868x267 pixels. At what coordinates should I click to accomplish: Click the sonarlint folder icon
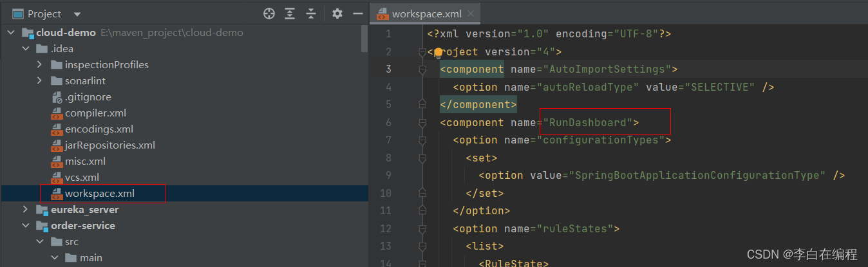coord(56,80)
